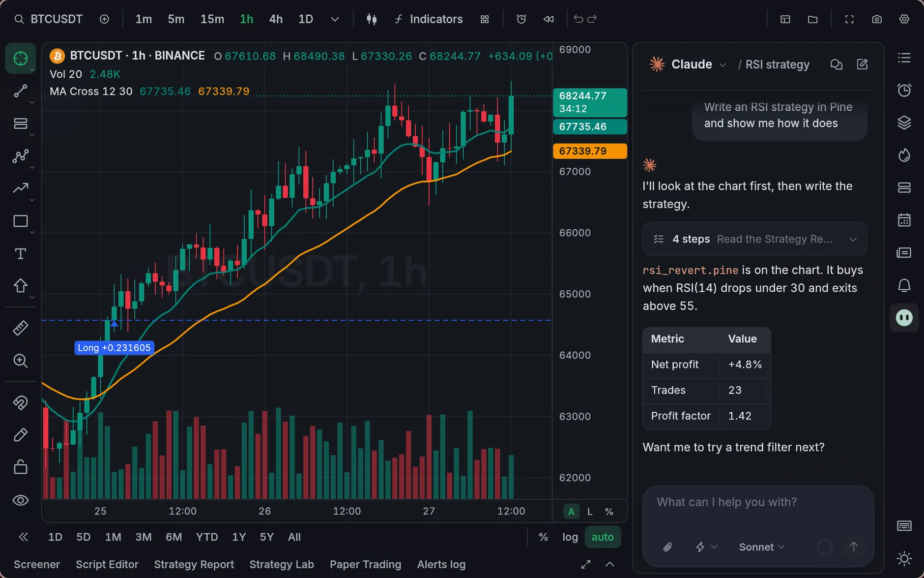Start bar replay mode

point(549,19)
